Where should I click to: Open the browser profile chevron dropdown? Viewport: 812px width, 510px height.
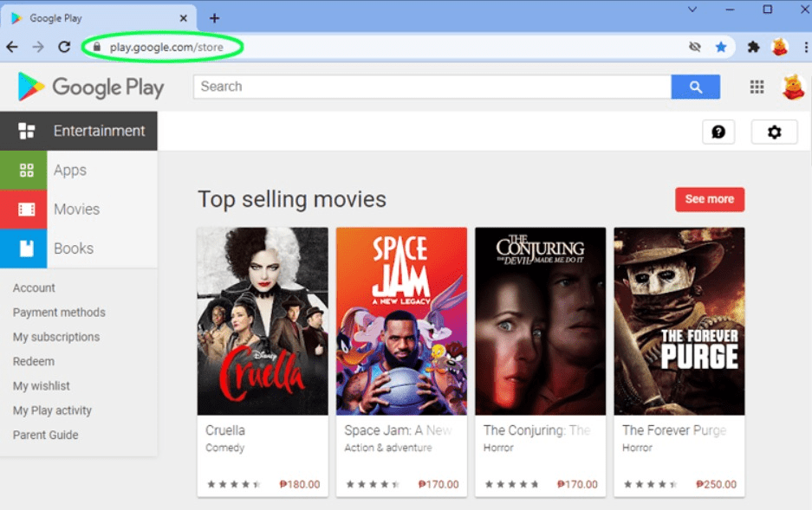click(690, 10)
